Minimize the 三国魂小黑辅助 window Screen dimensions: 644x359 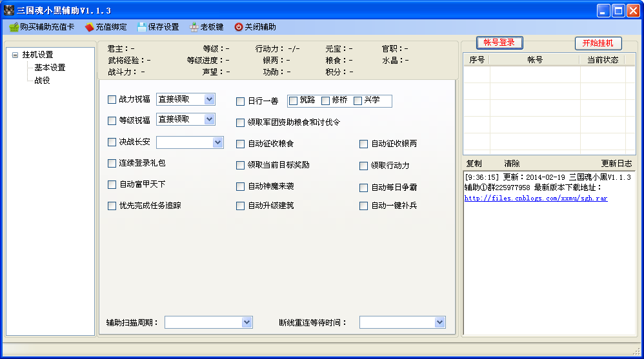coord(603,11)
